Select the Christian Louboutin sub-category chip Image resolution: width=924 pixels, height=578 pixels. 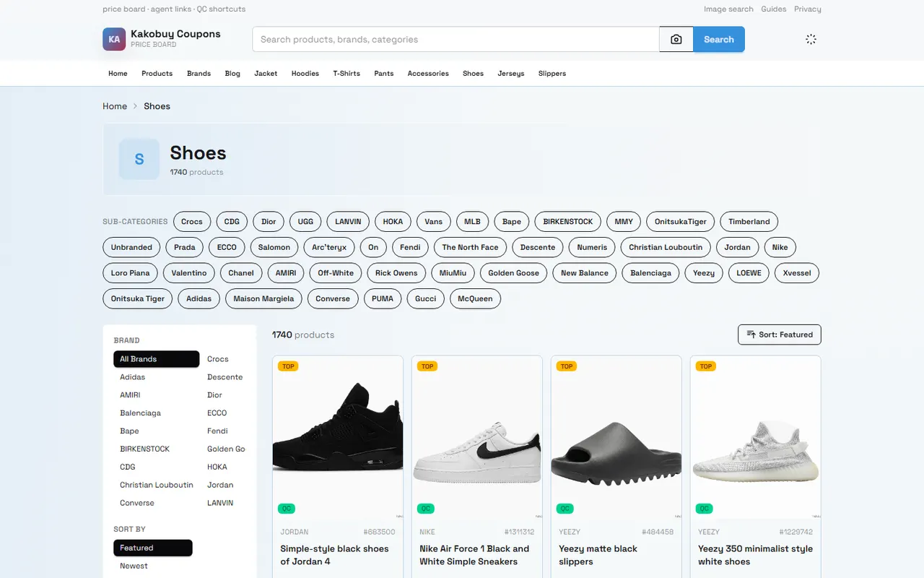click(x=666, y=247)
